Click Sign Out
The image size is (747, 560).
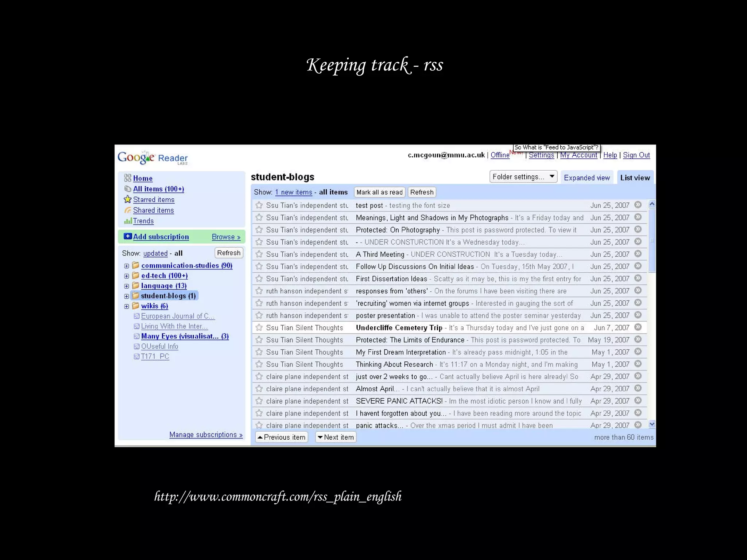pyautogui.click(x=636, y=155)
